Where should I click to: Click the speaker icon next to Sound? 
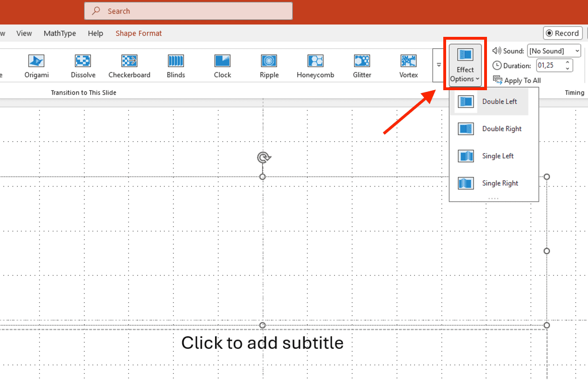[x=497, y=50]
